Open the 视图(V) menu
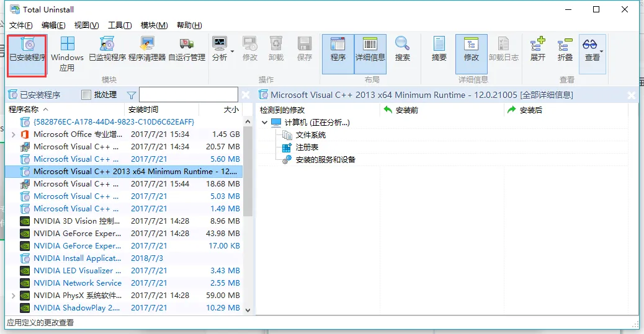The width and height of the screenshot is (644, 334). 86,25
